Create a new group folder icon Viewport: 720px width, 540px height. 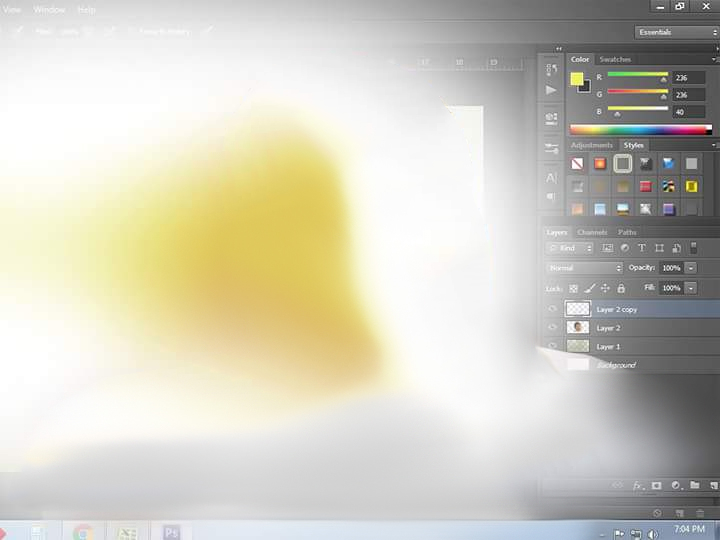tap(695, 485)
